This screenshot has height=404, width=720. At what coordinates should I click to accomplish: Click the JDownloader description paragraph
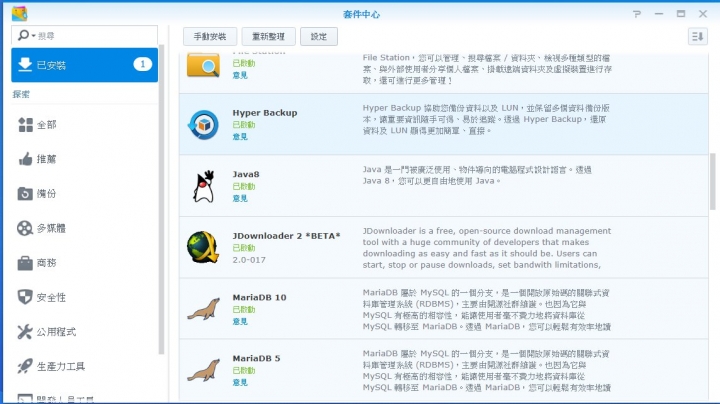click(x=487, y=247)
